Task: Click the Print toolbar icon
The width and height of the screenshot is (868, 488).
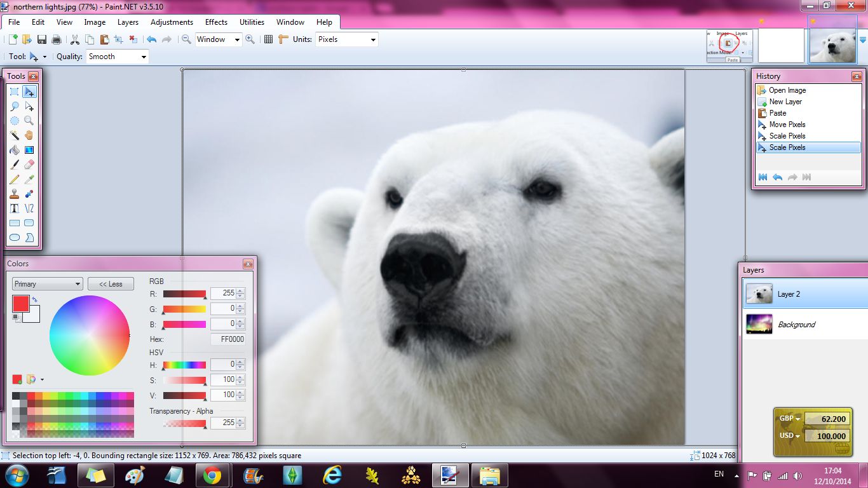Action: (x=57, y=39)
